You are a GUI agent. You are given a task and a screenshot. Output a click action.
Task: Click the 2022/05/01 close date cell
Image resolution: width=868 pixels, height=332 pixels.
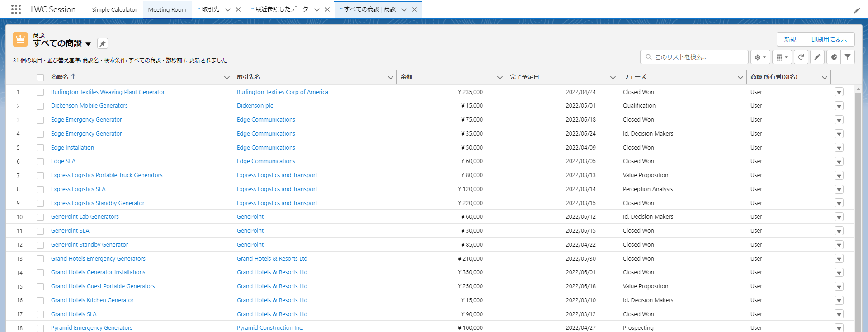click(580, 106)
